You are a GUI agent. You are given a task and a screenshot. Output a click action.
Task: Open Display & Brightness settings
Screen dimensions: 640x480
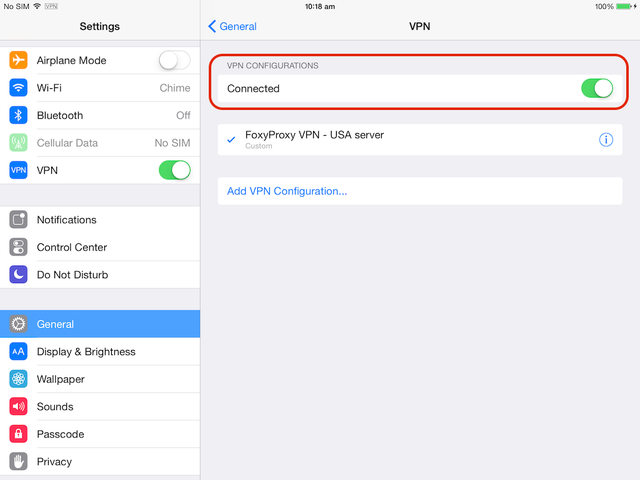(x=100, y=352)
